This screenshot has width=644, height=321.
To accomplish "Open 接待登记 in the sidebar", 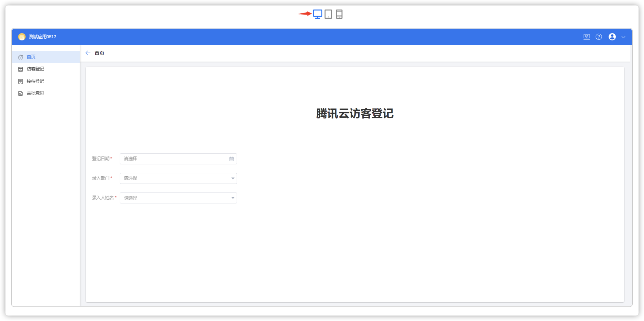I will click(46, 81).
